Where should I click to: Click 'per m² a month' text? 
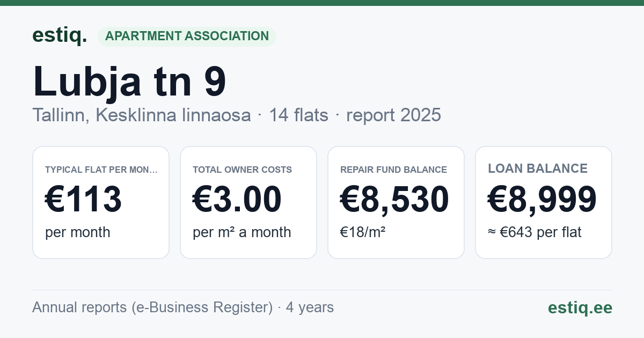click(242, 232)
